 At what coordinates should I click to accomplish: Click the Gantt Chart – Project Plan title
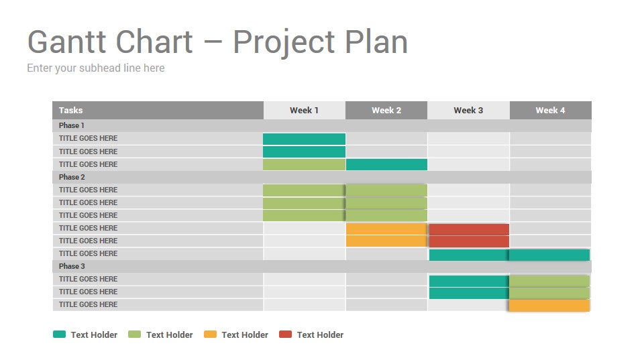click(x=217, y=42)
